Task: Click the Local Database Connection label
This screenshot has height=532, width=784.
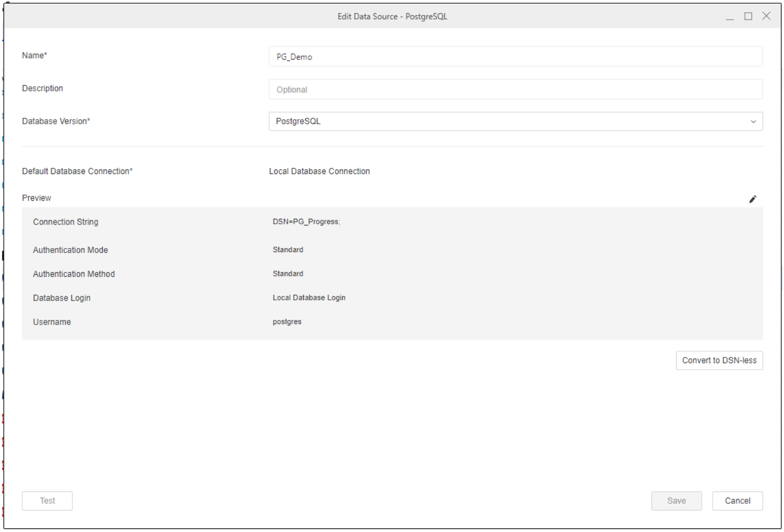Action: (319, 171)
